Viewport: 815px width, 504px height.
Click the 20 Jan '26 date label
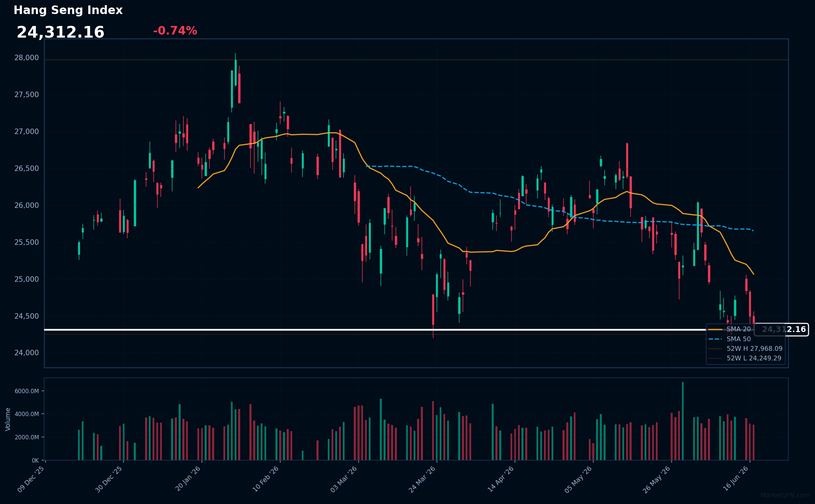(188, 479)
